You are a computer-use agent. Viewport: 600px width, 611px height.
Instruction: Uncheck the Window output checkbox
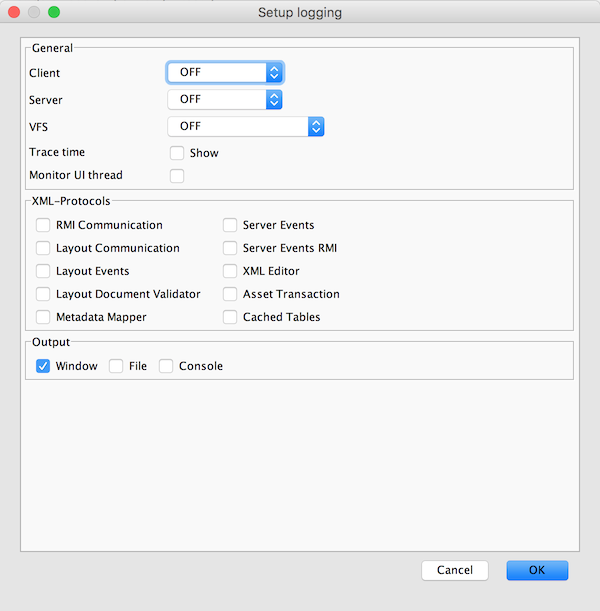43,366
